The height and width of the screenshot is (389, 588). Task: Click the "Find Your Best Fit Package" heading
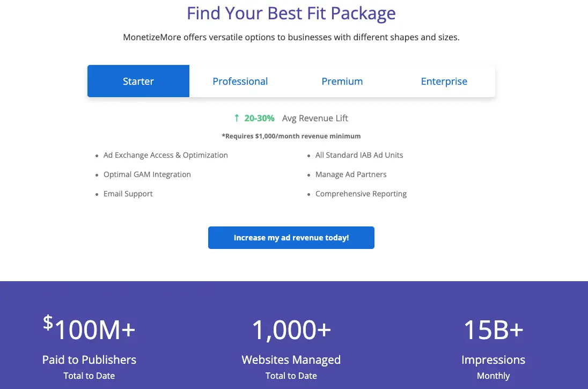(291, 13)
